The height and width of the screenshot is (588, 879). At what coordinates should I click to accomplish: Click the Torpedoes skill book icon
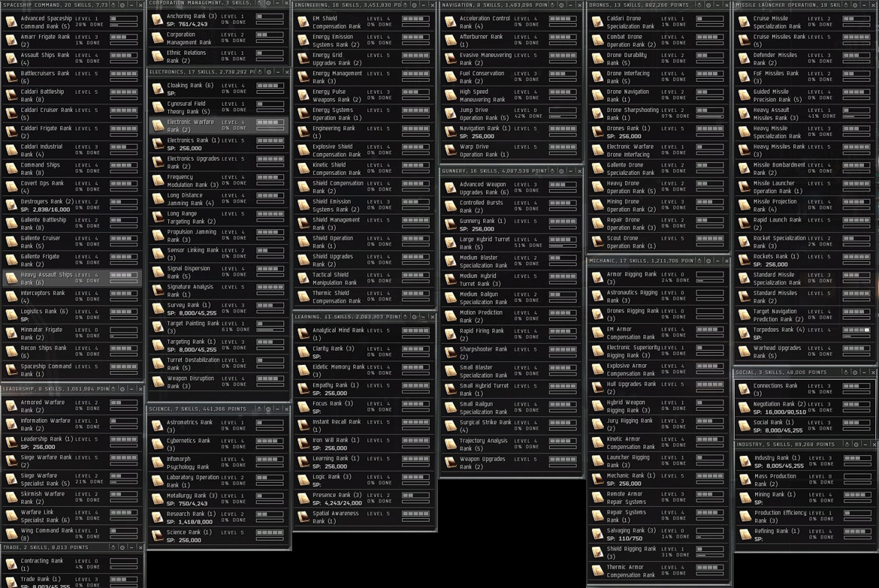744,334
